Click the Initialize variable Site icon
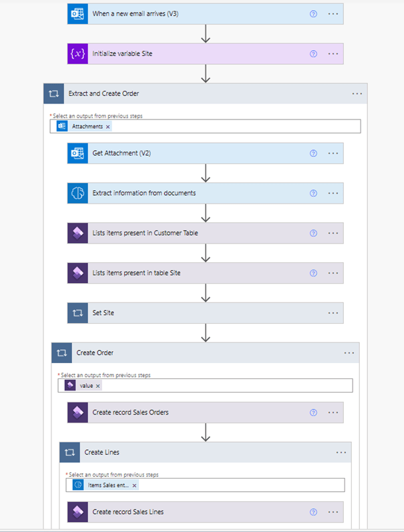Image resolution: width=404 pixels, height=532 pixels. point(78,53)
